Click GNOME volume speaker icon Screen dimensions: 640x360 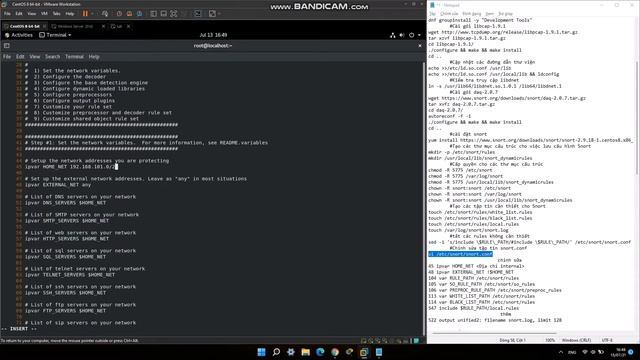(x=402, y=35)
